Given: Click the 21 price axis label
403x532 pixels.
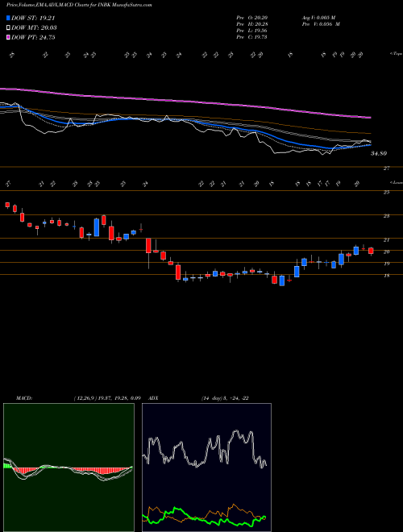Looking at the screenshot, I should point(386,240).
